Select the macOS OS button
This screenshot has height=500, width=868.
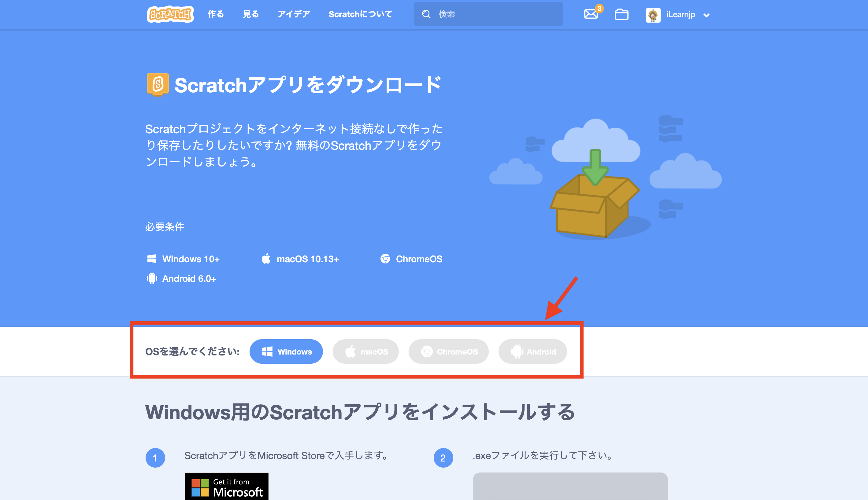tap(365, 351)
